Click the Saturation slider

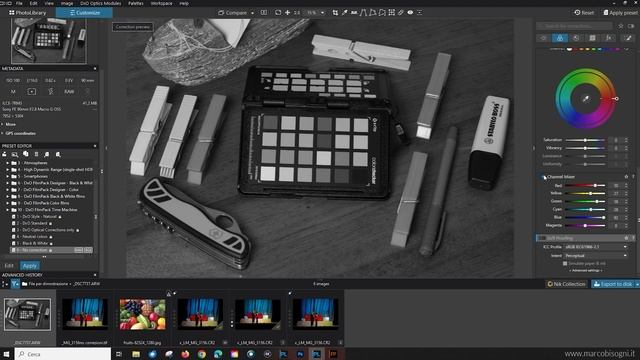[585, 140]
